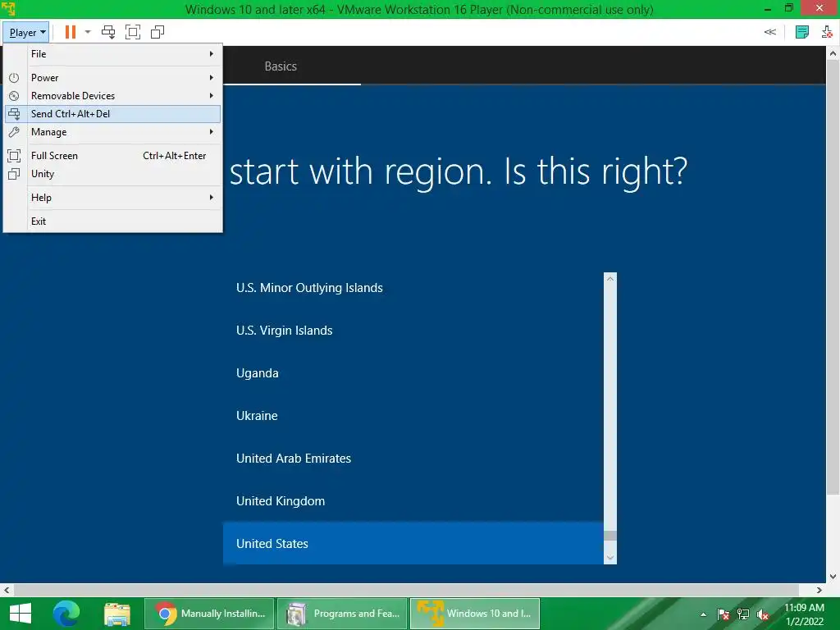Image resolution: width=840 pixels, height=630 pixels.
Task: Select U.S. Minor Outlying Islands region
Action: (x=413, y=288)
